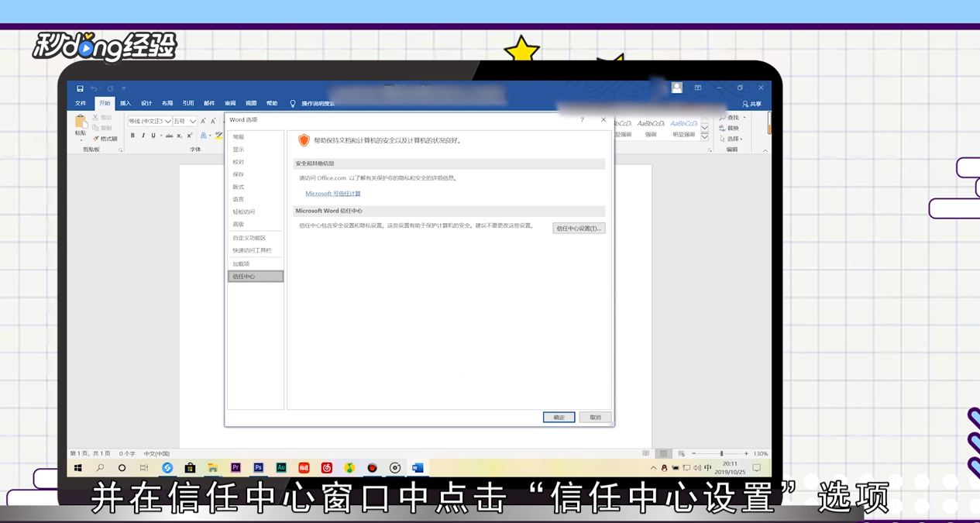Image resolution: width=980 pixels, height=523 pixels.
Task: Click the Shrink Font icon
Action: (214, 122)
